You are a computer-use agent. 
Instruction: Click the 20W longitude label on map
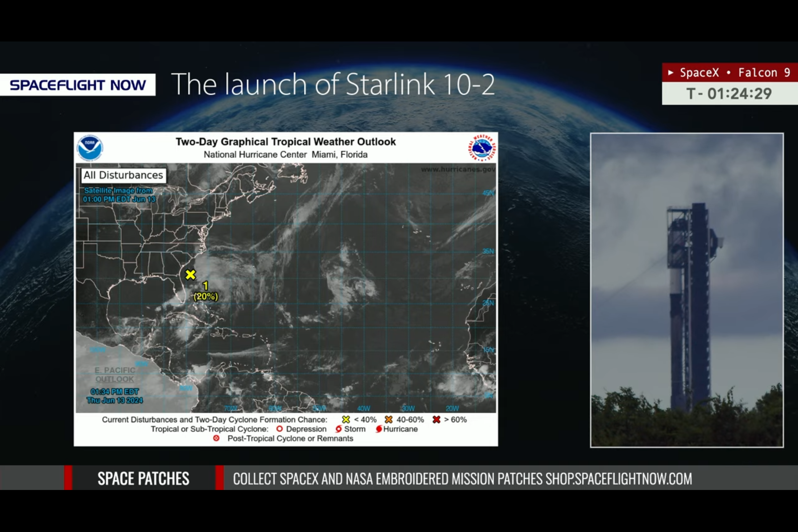452,409
